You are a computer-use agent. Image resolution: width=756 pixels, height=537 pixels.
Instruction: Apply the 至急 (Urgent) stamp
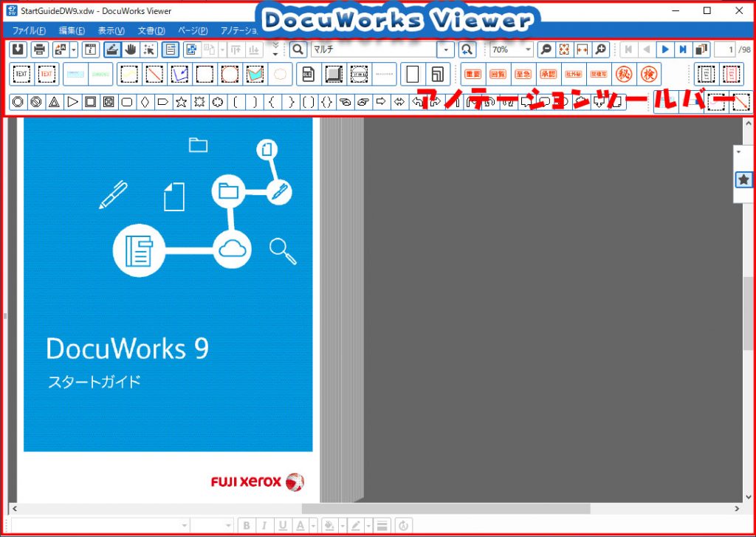(x=523, y=73)
